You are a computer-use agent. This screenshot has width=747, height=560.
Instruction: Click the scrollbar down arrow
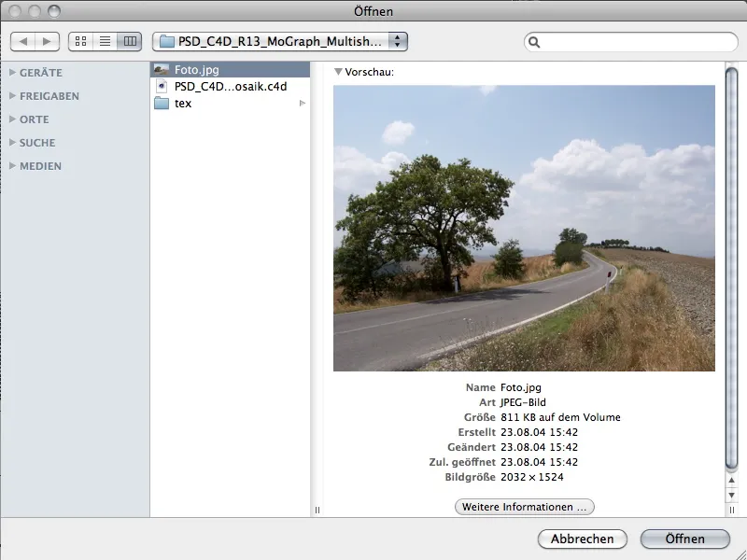click(732, 496)
